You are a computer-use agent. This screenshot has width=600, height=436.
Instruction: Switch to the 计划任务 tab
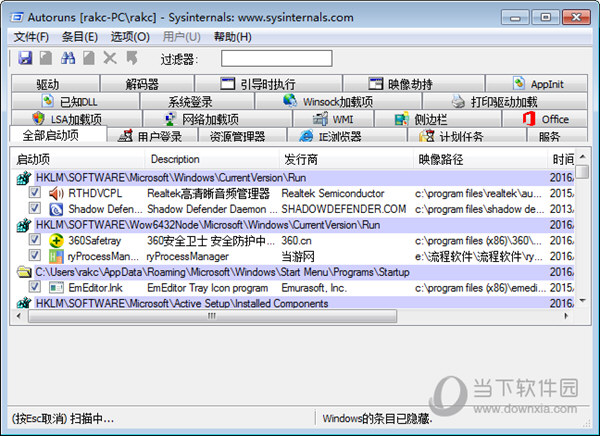pos(467,136)
